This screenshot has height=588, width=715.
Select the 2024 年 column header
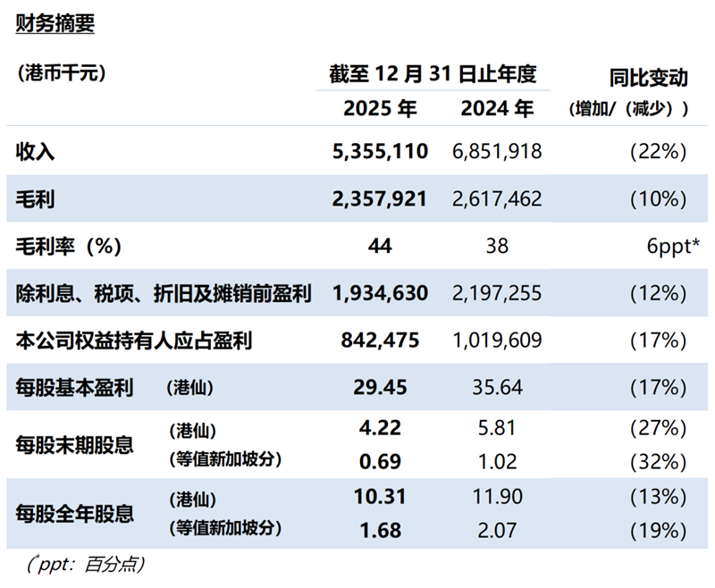click(x=497, y=108)
